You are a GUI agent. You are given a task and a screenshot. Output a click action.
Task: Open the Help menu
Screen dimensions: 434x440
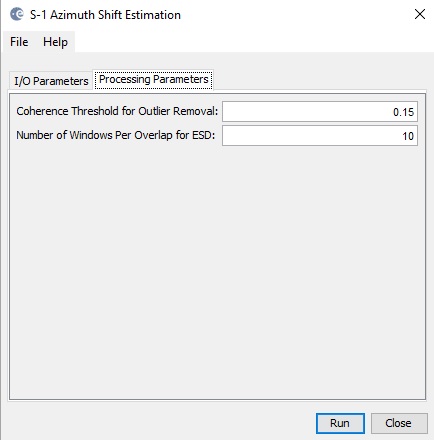coord(55,42)
